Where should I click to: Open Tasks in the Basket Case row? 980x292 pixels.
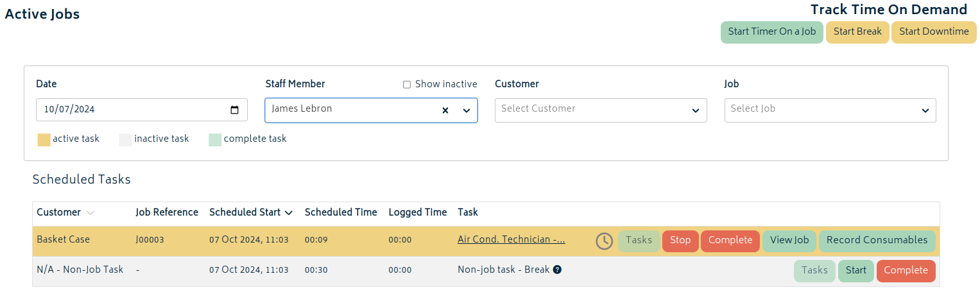(639, 241)
